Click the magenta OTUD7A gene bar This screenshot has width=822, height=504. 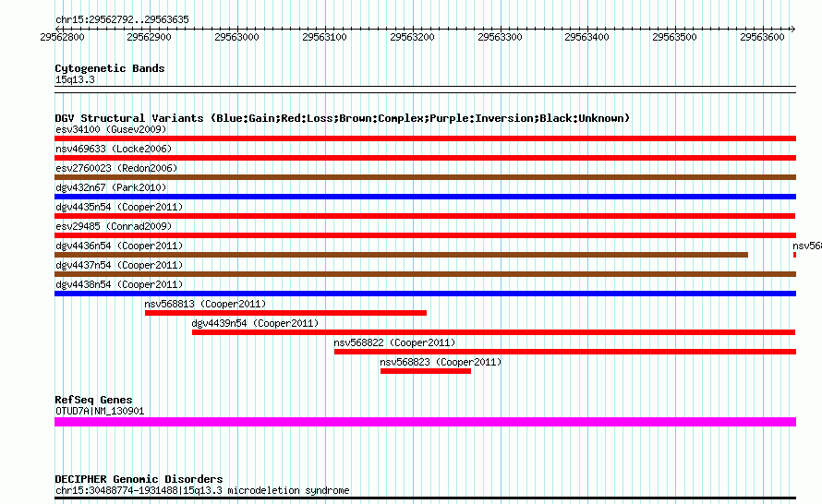click(x=425, y=422)
